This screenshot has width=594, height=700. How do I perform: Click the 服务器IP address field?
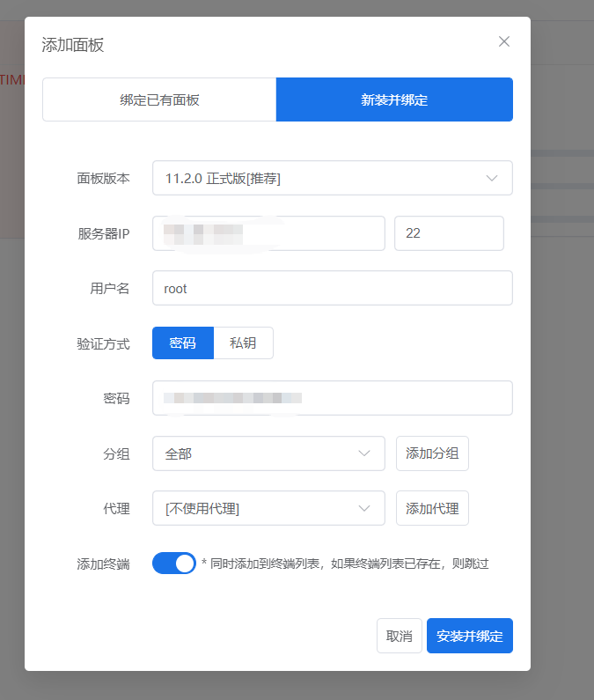click(268, 233)
